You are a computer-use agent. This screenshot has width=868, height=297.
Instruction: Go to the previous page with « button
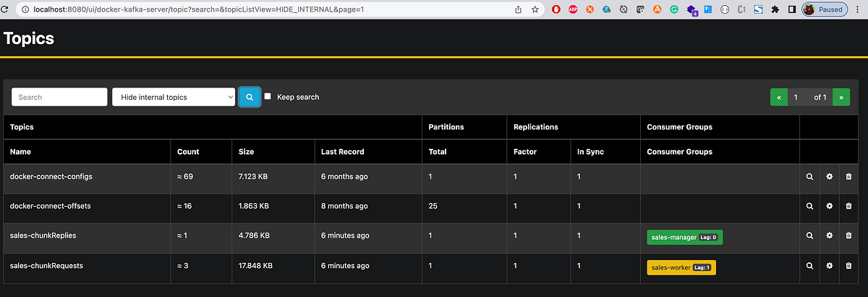coord(779,97)
